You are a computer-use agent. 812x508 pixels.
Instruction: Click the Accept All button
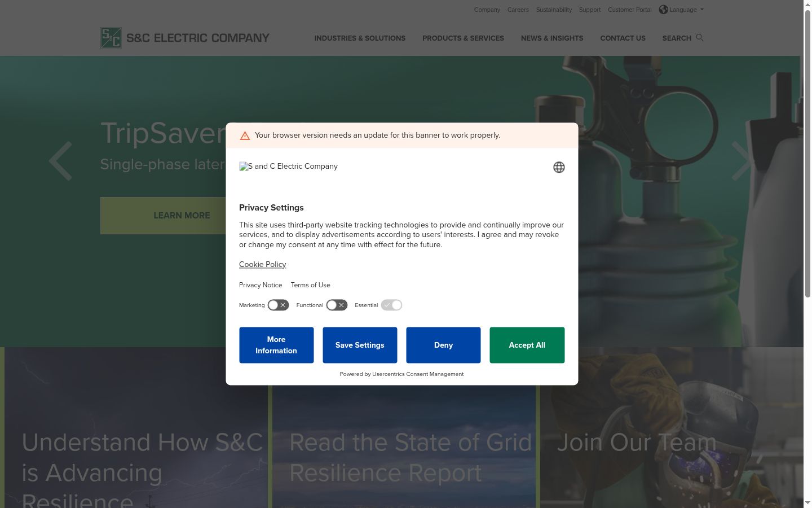tap(527, 345)
